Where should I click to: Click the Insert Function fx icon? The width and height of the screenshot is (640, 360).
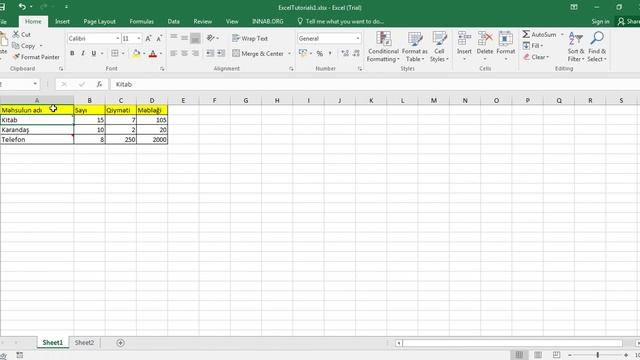(x=99, y=84)
